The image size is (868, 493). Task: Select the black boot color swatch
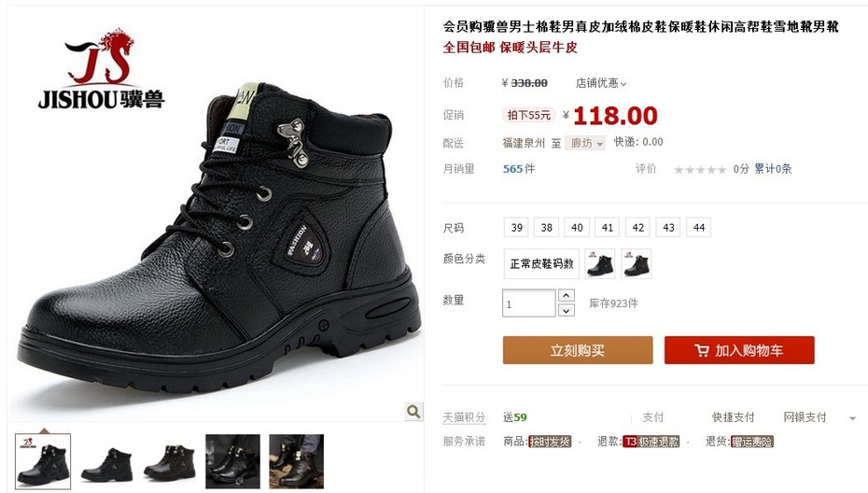point(600,263)
